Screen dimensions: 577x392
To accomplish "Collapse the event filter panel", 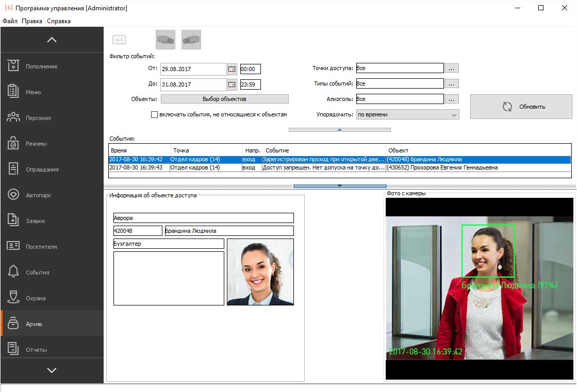I will click(x=339, y=130).
